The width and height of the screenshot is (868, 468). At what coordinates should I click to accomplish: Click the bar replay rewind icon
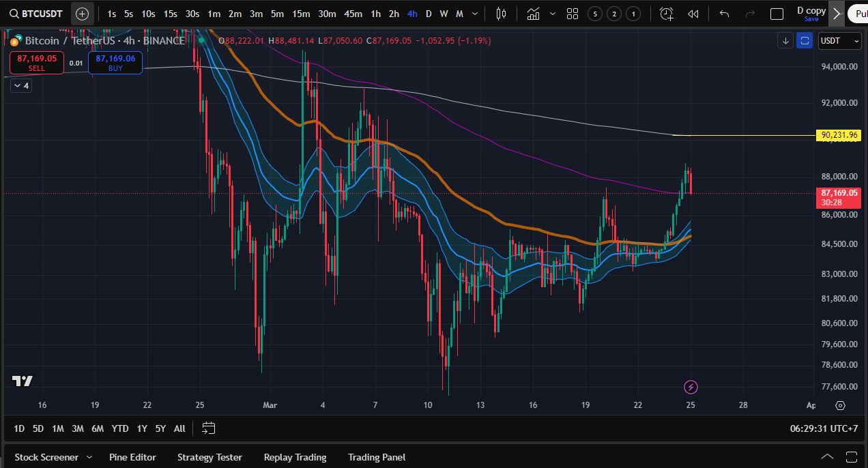(x=693, y=13)
